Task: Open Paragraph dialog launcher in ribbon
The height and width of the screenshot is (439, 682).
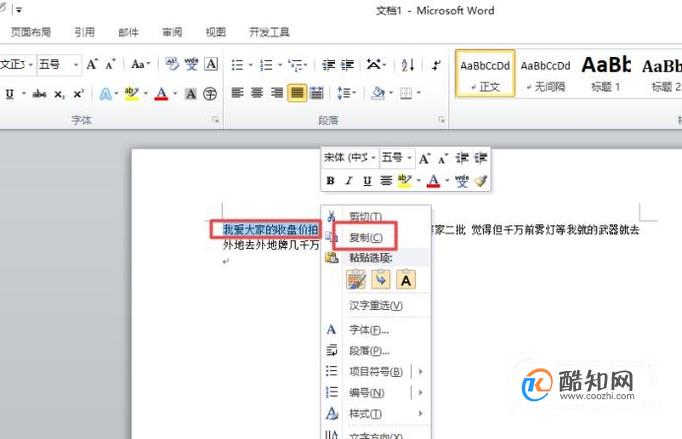Action: pos(441,120)
